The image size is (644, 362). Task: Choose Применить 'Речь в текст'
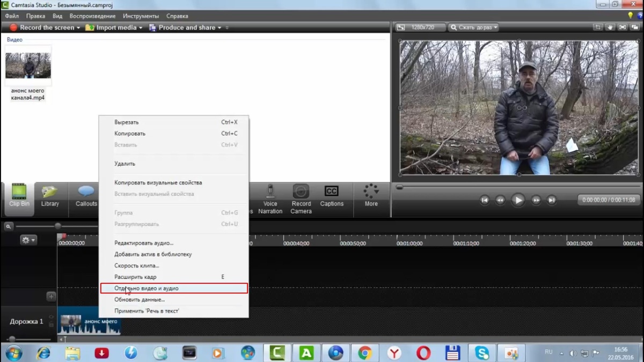[174, 311]
